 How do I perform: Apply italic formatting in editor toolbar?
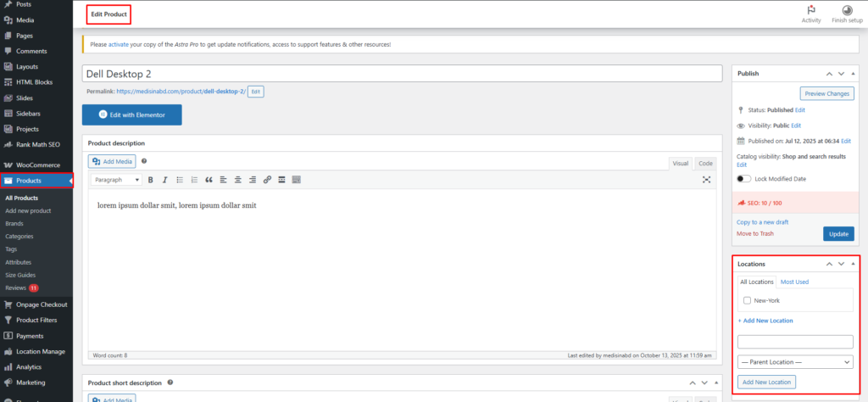click(164, 180)
